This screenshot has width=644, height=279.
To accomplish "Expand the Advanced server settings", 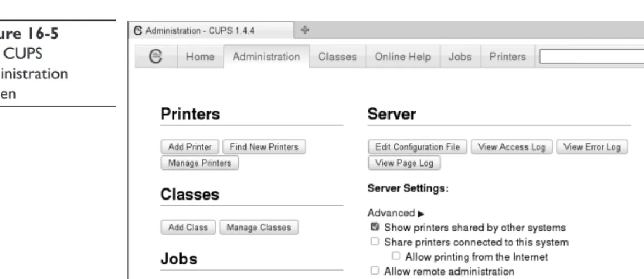I will coord(396,213).
